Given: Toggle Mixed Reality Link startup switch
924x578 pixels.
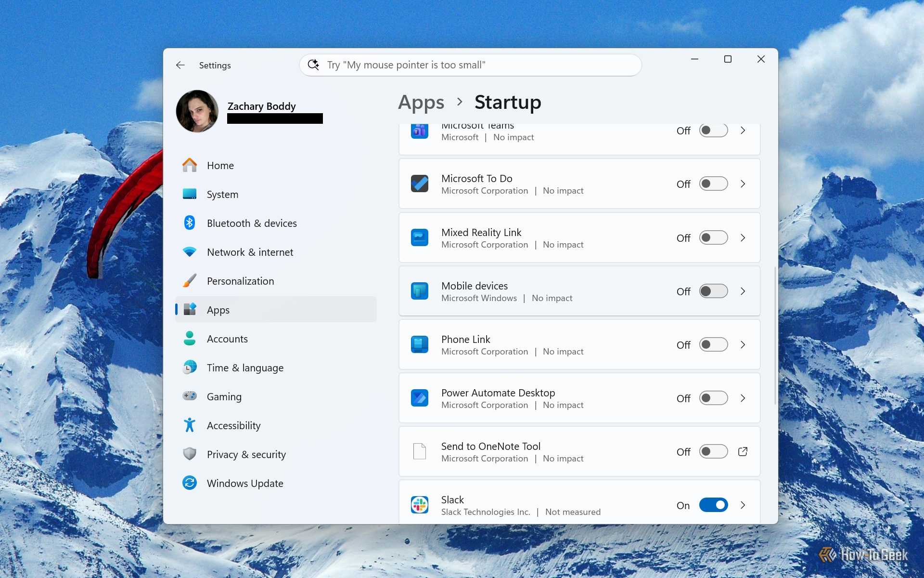Looking at the screenshot, I should click(x=713, y=237).
